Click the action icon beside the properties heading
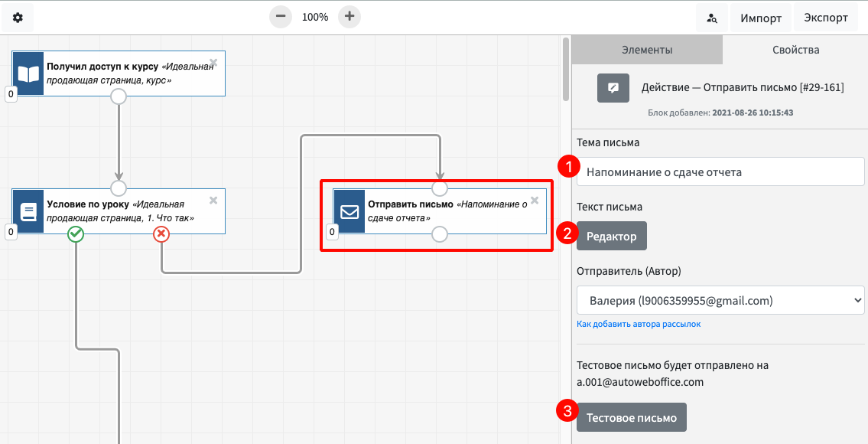Screen dimensions: 868x444 pyautogui.click(x=613, y=87)
